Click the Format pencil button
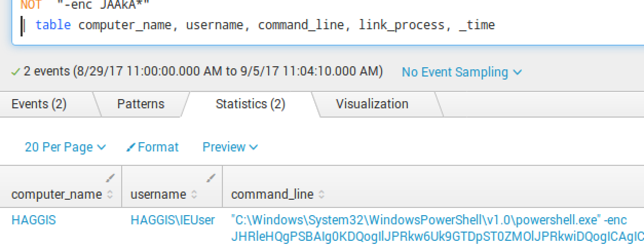Viewport: 644px width, 248px height. [153, 147]
